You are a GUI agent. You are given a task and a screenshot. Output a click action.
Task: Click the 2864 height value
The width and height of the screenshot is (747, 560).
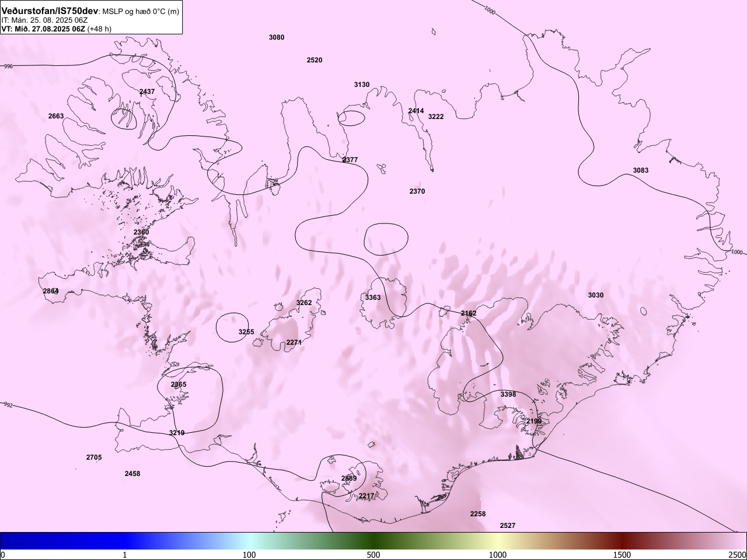click(x=51, y=291)
